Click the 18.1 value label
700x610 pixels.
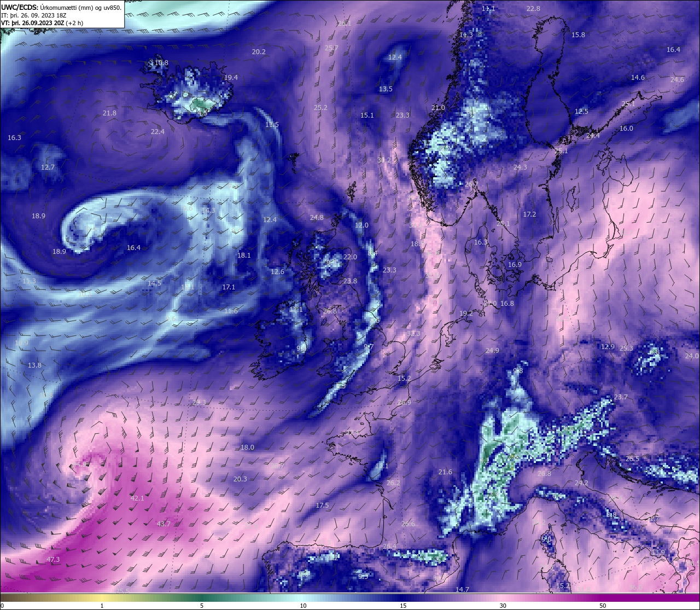pos(244,255)
